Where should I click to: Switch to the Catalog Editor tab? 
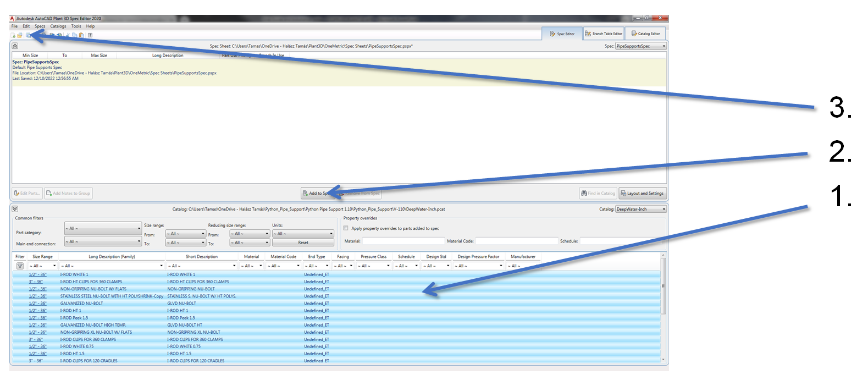click(645, 34)
